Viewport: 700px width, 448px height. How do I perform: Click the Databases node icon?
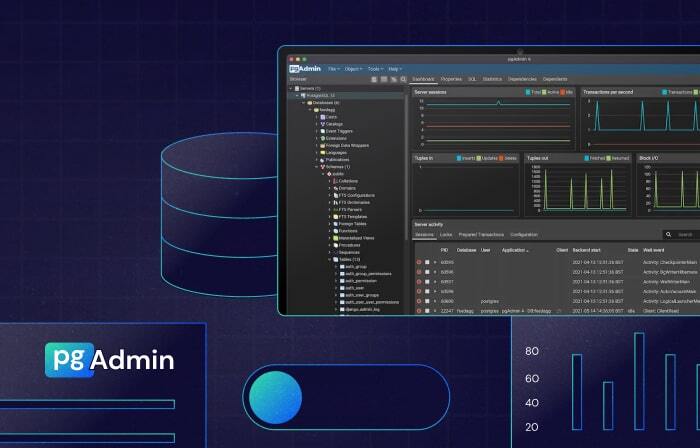coord(310,103)
